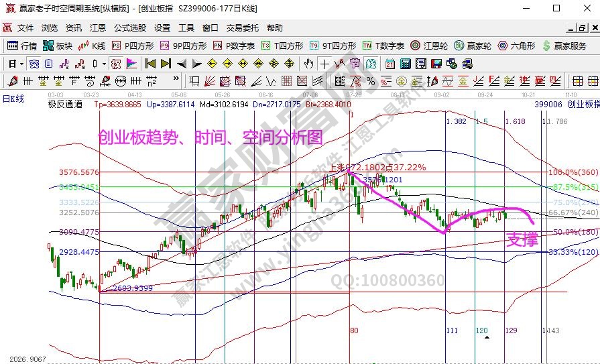This screenshot has width=600, height=364.
Task: Open the 江恩 menu
Action: click(98, 28)
